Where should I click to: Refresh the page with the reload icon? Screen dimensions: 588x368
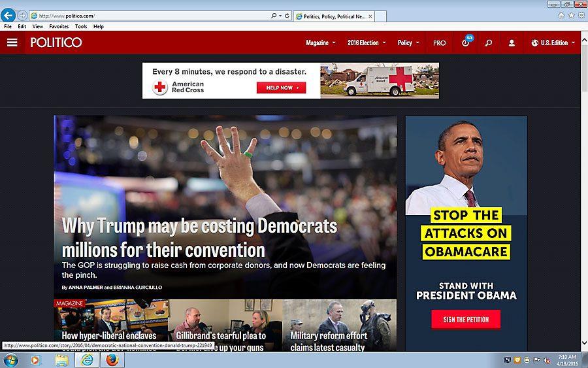coord(287,16)
